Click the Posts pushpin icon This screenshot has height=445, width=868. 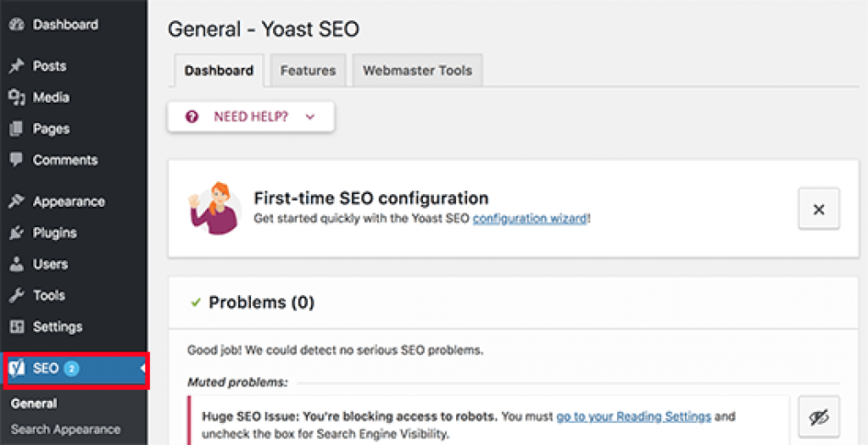click(16, 66)
